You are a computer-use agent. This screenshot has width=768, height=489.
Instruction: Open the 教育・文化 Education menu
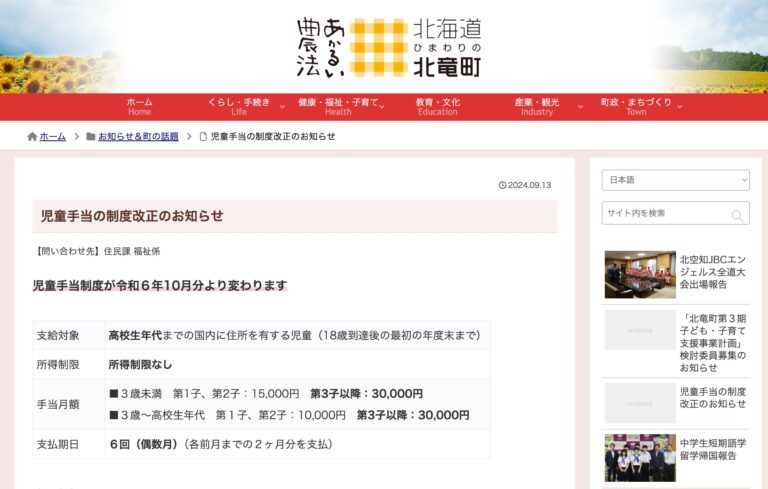[x=437, y=106]
